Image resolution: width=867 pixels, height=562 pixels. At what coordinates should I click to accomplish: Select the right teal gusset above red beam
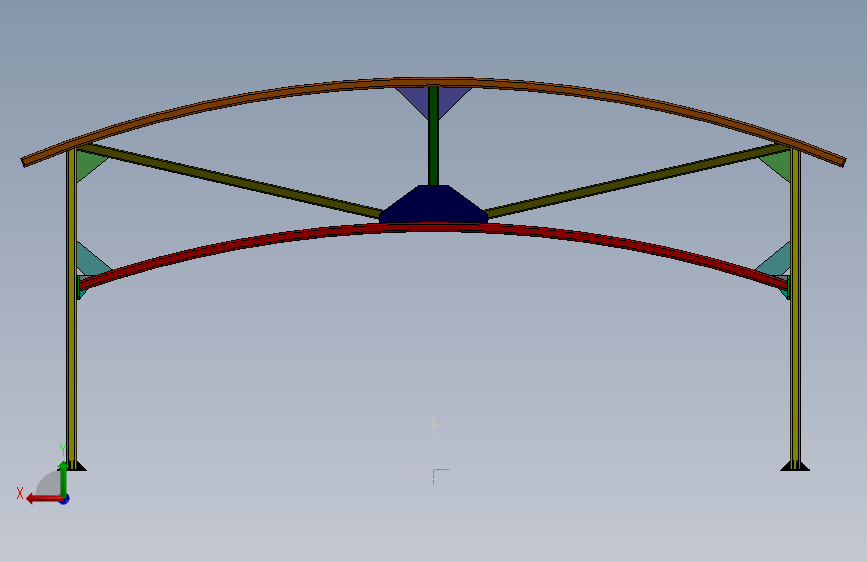click(777, 262)
